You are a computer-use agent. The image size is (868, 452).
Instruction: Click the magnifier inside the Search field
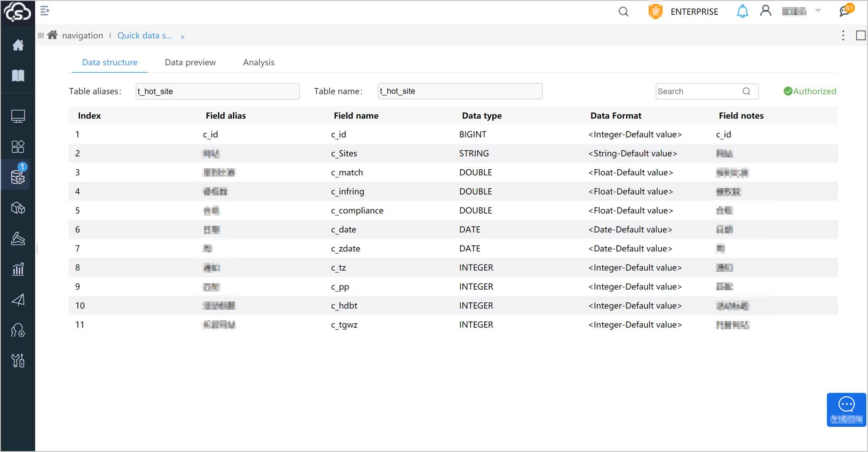(747, 91)
